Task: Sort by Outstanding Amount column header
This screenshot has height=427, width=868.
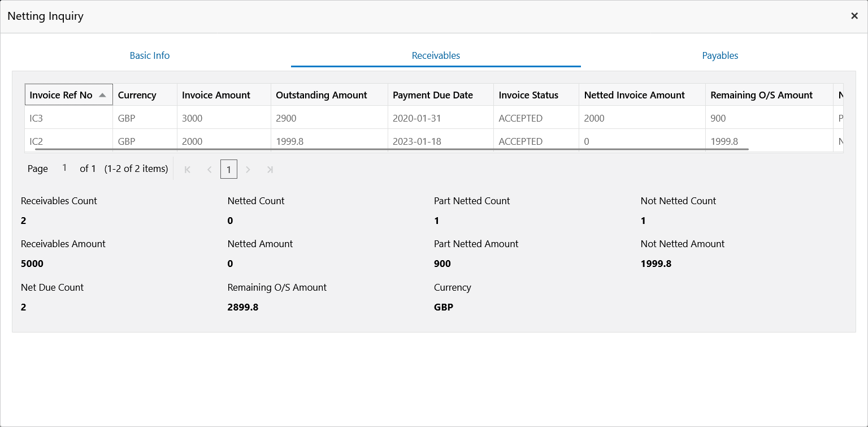Action: (329, 95)
